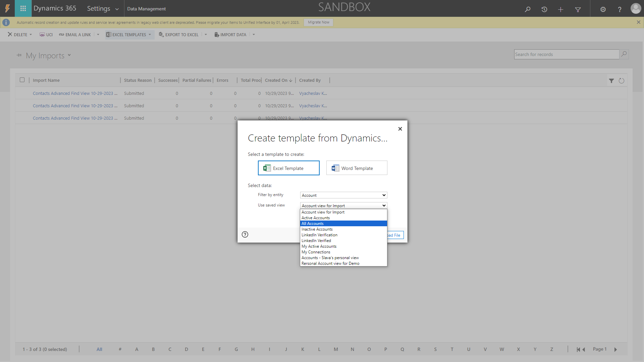Choose the Word Template button
644x362 pixels.
click(x=357, y=168)
